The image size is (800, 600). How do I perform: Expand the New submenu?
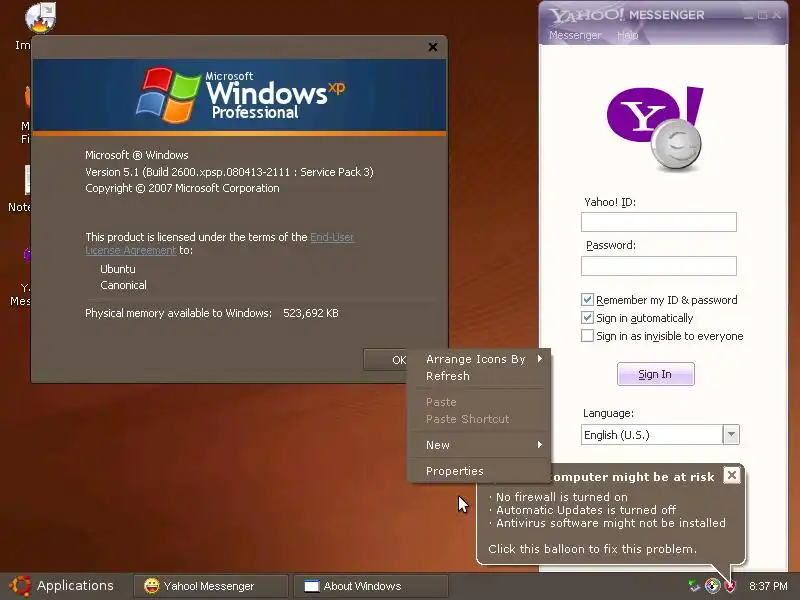click(479, 445)
